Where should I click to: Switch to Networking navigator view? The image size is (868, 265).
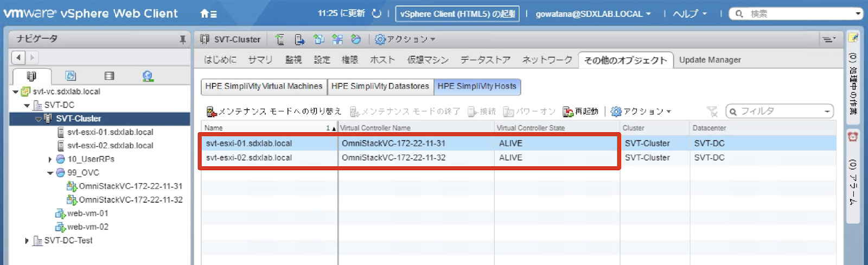click(148, 76)
